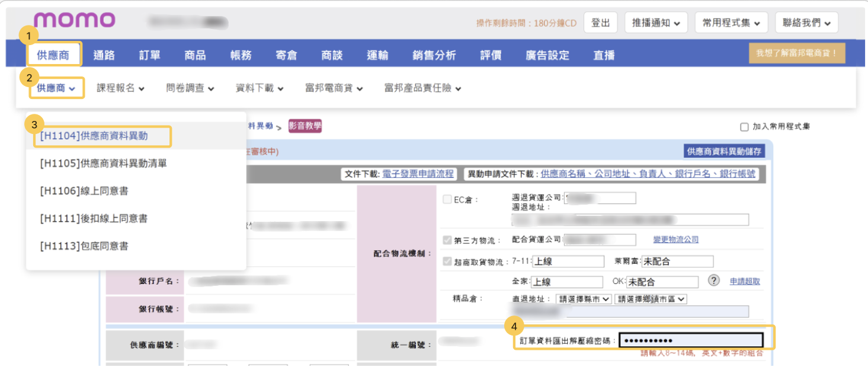Image resolution: width=868 pixels, height=367 pixels.
Task: Open the 訂單 main navigation tab
Action: pos(150,55)
